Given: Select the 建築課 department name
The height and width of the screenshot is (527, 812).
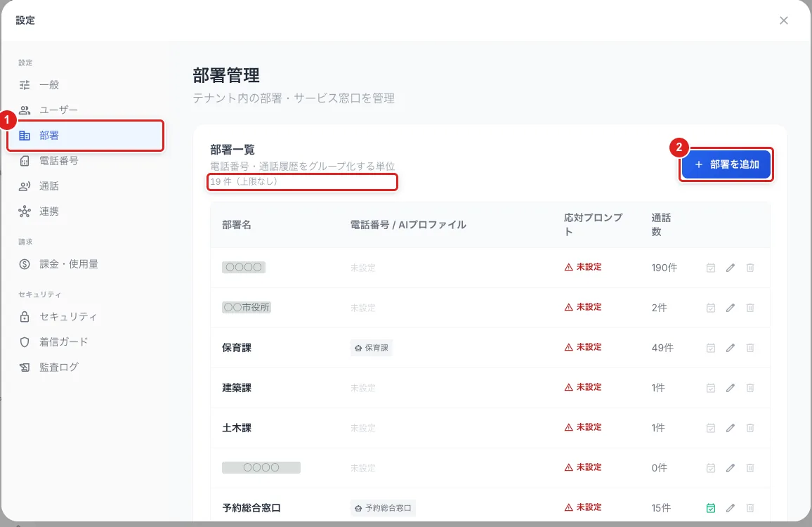Looking at the screenshot, I should [x=237, y=388].
